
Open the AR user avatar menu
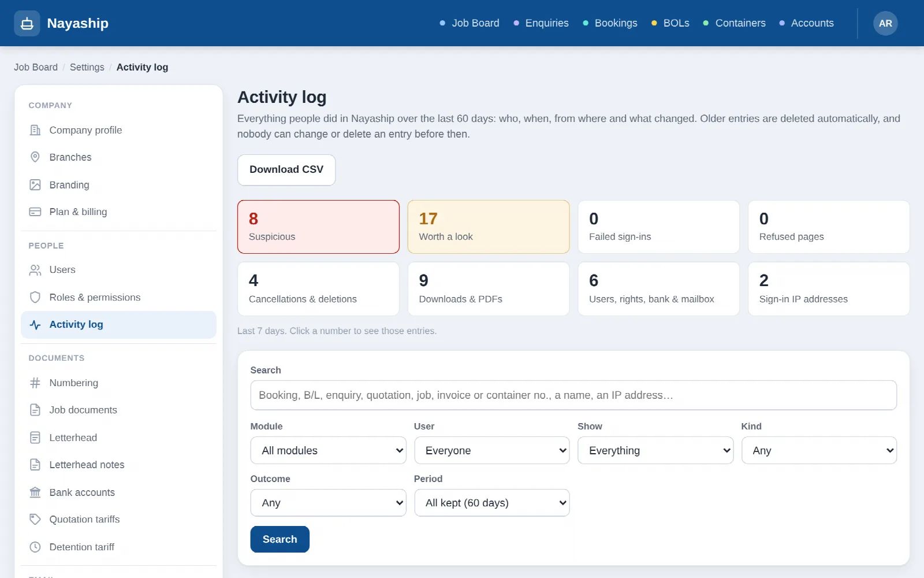tap(885, 23)
